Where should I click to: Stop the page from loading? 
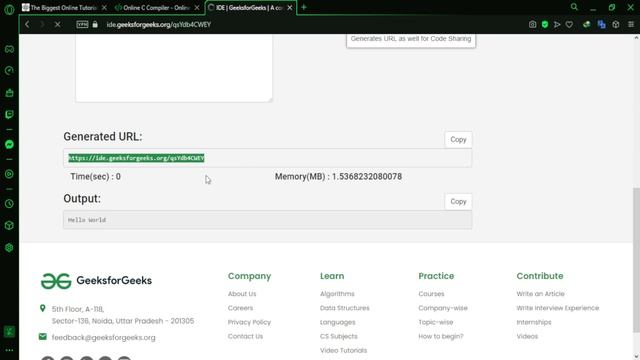58,24
